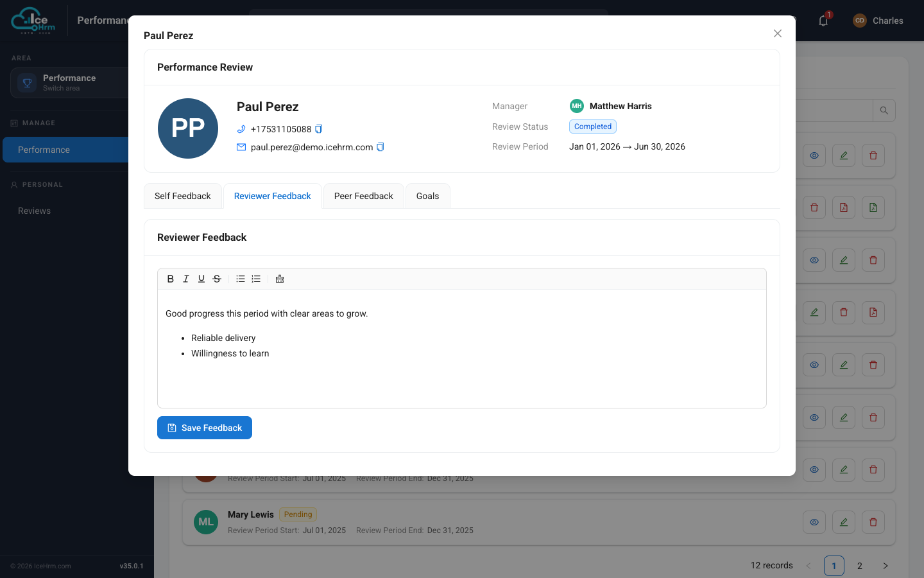Select the Goals tab

tap(428, 196)
